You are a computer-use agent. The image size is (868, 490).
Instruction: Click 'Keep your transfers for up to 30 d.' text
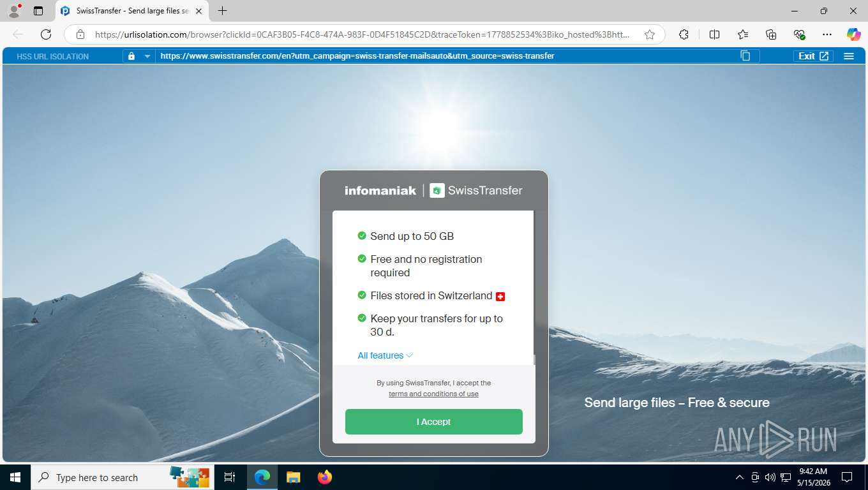437,325
